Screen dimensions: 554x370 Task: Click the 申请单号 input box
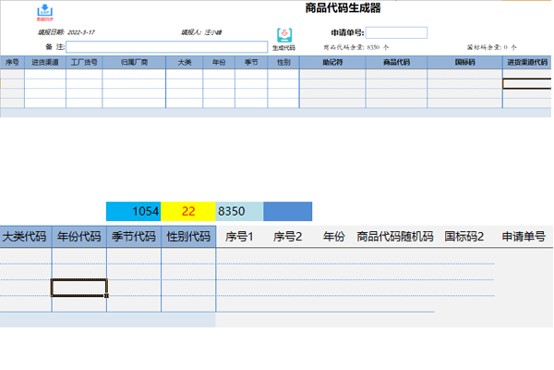(x=396, y=33)
